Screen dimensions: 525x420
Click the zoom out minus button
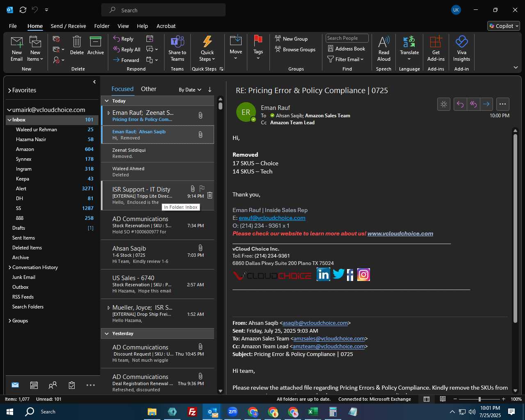pyautogui.click(x=455, y=399)
